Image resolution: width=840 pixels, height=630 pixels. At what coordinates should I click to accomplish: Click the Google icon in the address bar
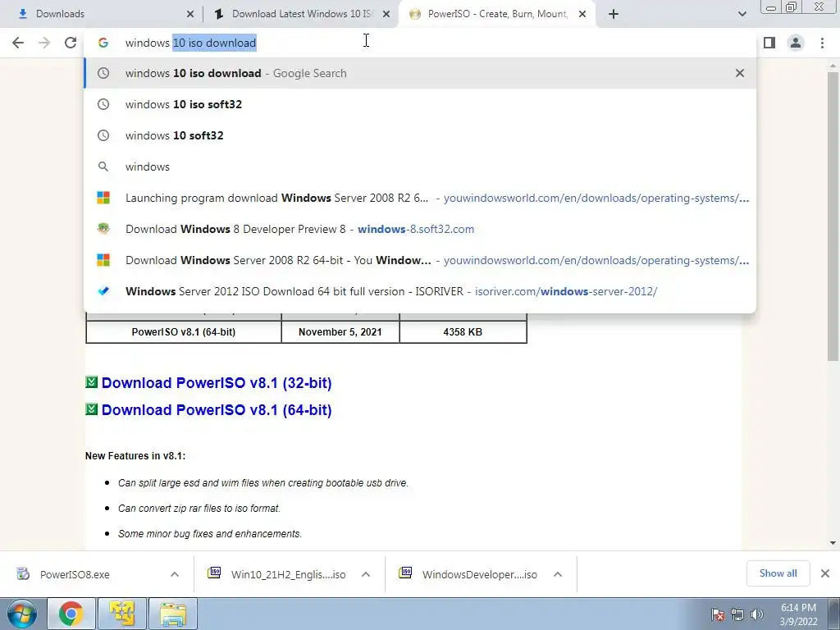[x=103, y=43]
